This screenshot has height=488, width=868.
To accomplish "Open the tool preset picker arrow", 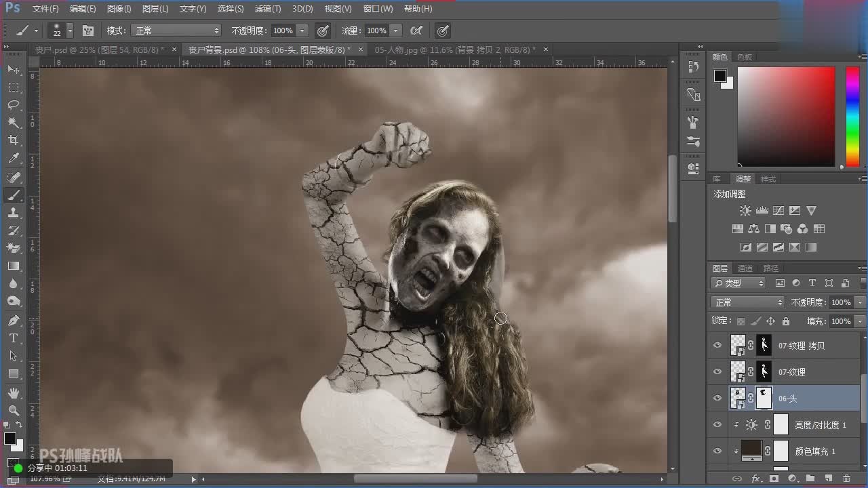I will point(36,30).
